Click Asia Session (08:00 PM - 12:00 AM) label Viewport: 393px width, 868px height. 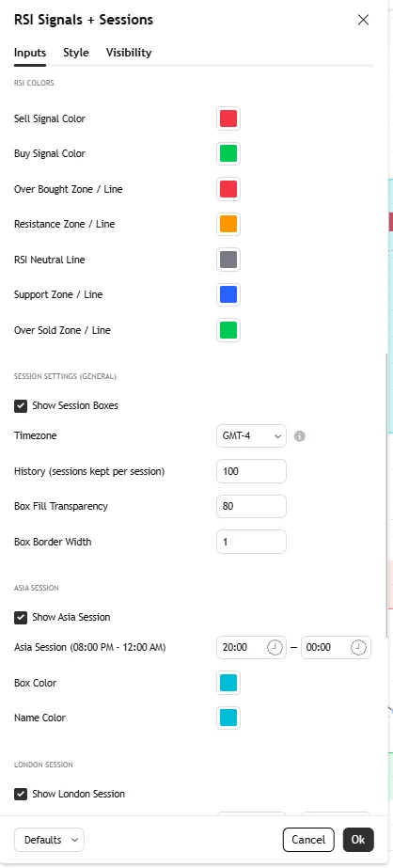pos(89,647)
